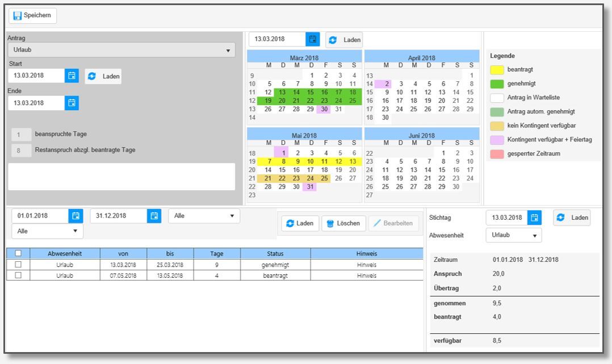This screenshot has width=612, height=364.
Task: Click Laden button beside Löschen
Action: [x=300, y=223]
